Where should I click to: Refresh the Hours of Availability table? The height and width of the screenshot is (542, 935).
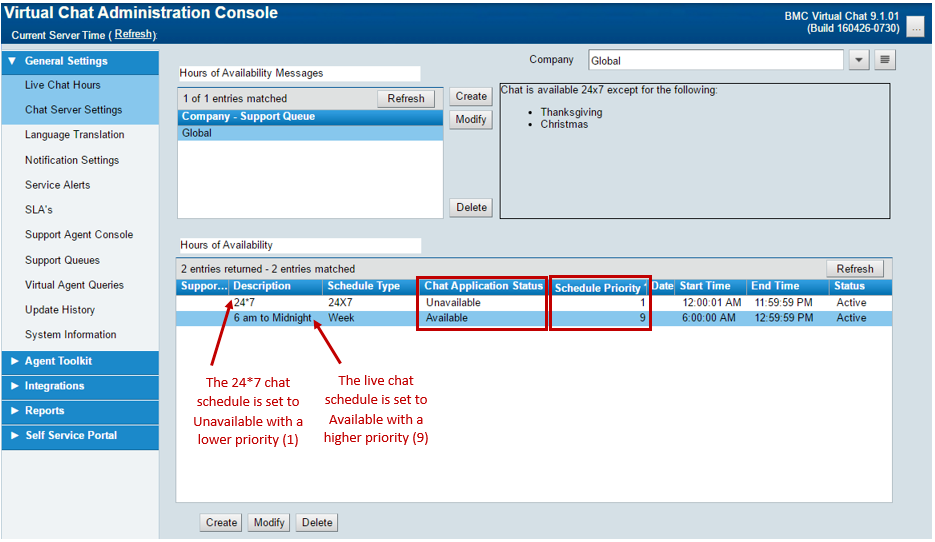click(x=854, y=269)
